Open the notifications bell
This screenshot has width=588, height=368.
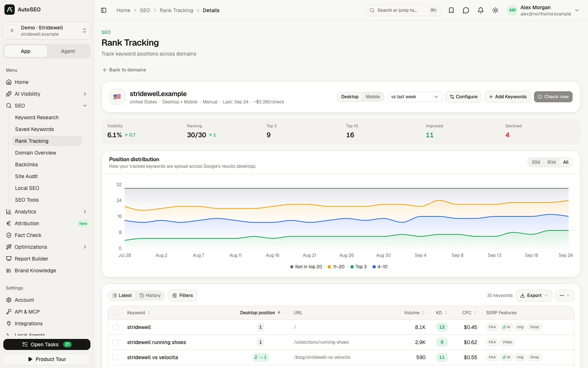pos(481,10)
